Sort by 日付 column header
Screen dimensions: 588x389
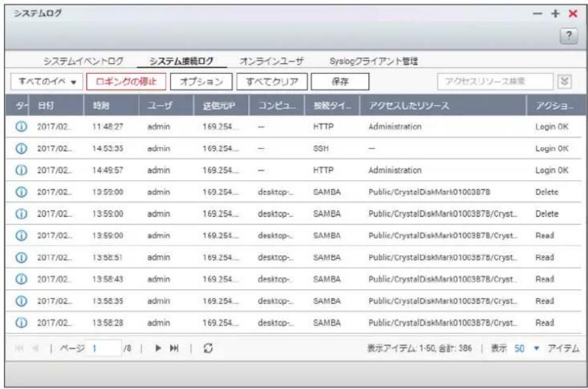pos(56,105)
